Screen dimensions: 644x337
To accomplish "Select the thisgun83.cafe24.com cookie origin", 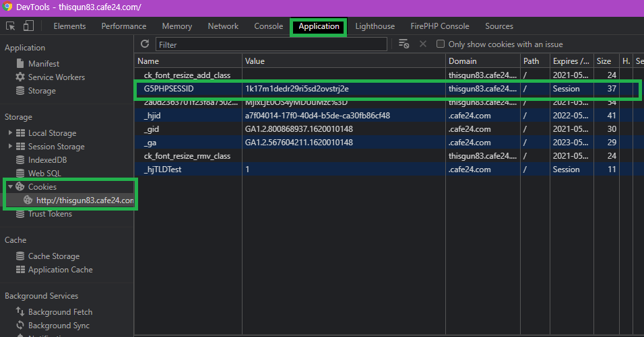I will pos(84,200).
